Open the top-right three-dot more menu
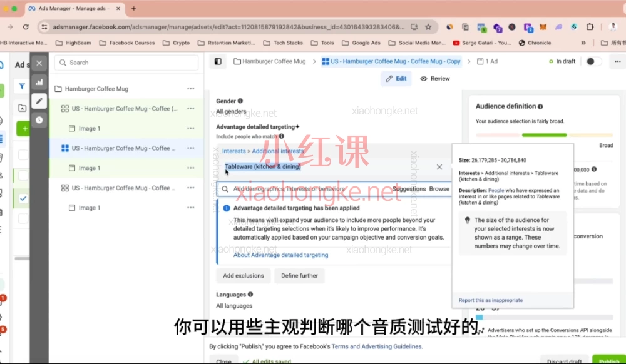 618,61
